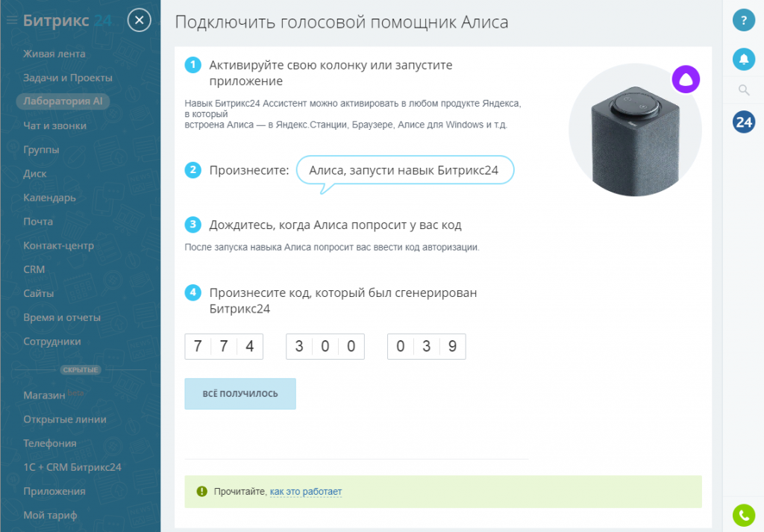This screenshot has width=764, height=532.
Task: Go to Задачи и Проекты
Action: [x=67, y=78]
